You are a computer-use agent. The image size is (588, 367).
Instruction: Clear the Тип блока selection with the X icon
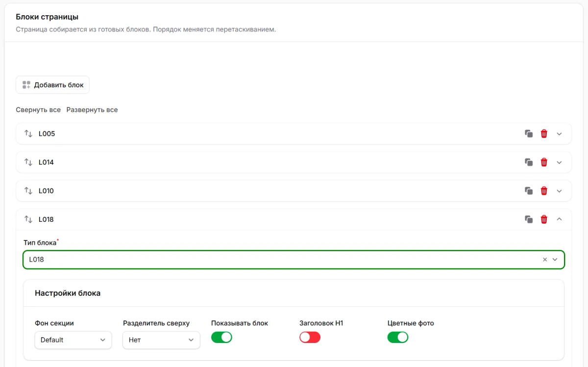(545, 260)
